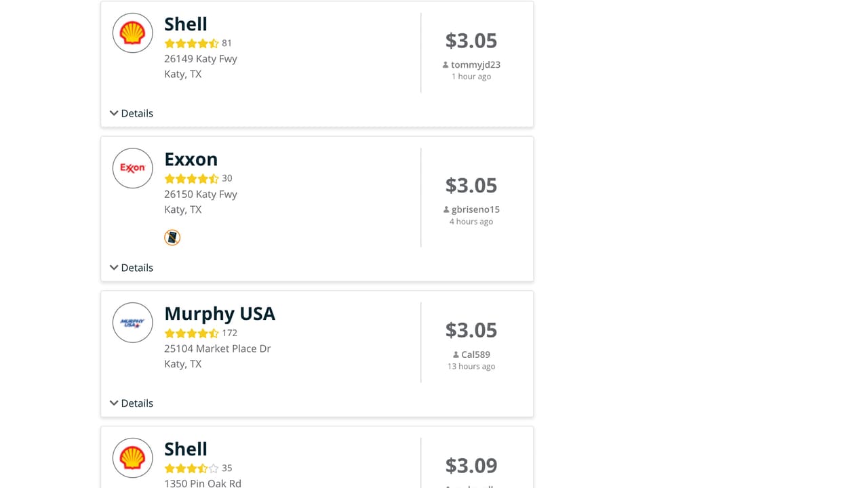
Task: Open the Shell station name at 26149 Katy Fwy
Action: tap(186, 24)
